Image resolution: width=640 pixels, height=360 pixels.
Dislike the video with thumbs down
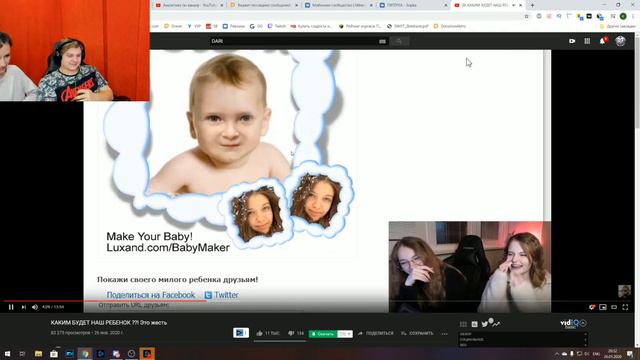pyautogui.click(x=296, y=333)
